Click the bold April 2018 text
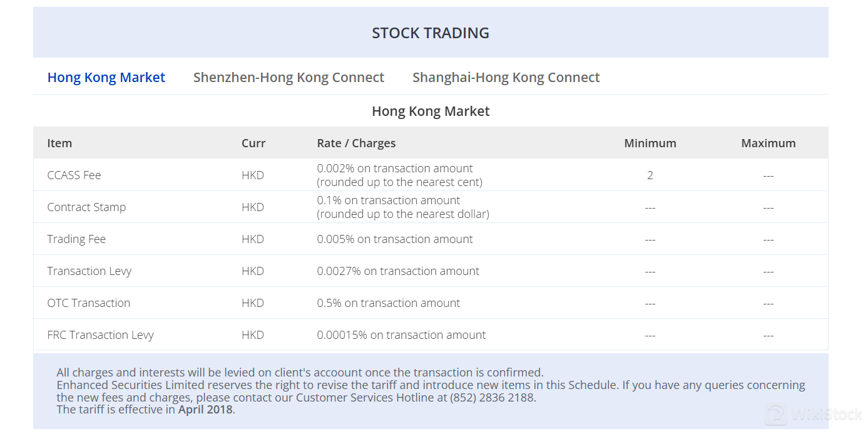The height and width of the screenshot is (436, 868). [x=205, y=410]
